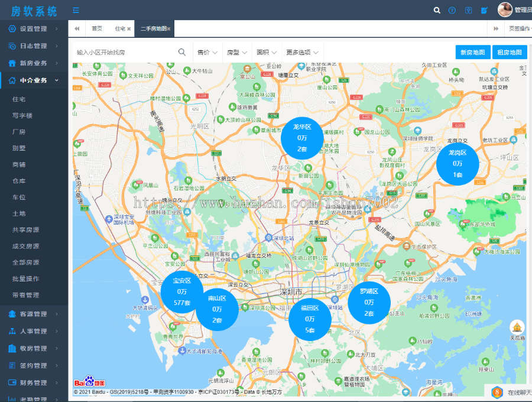Focus the 输入小区开始找房 search field

pyautogui.click(x=125, y=52)
